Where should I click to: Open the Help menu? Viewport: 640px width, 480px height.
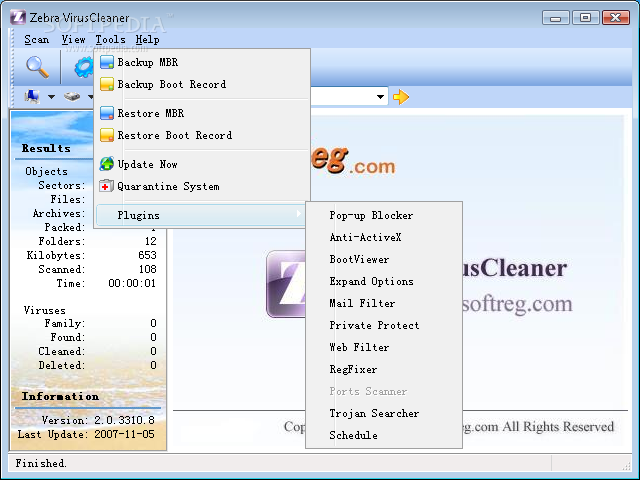147,40
